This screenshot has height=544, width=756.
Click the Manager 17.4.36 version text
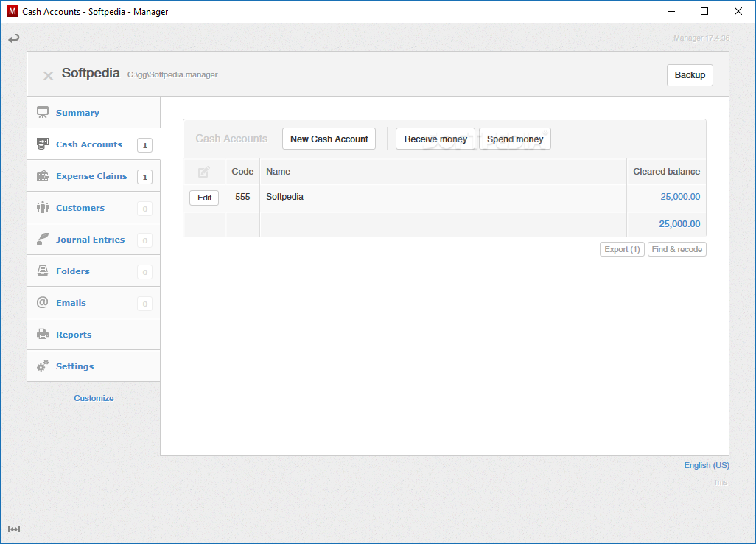tap(701, 38)
